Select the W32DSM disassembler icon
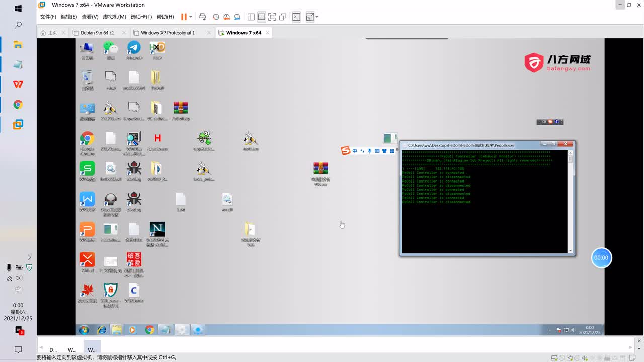This screenshot has height=362, width=644. [x=157, y=234]
